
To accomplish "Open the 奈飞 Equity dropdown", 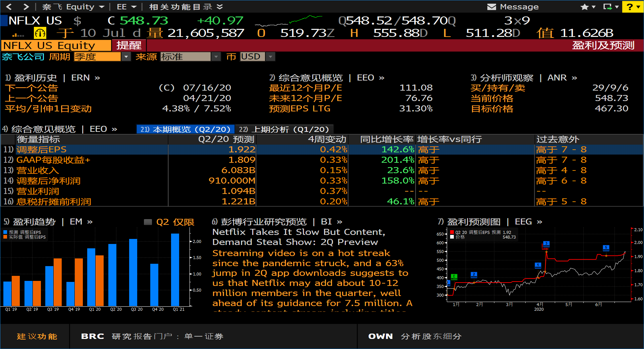I will click(73, 7).
